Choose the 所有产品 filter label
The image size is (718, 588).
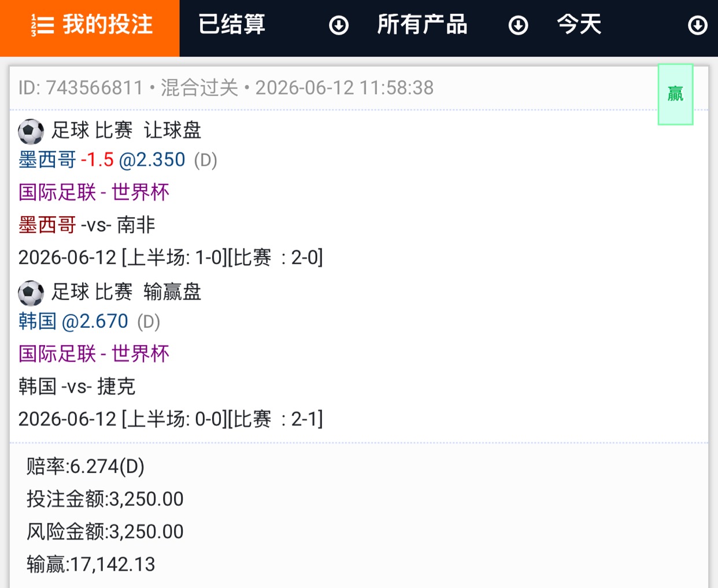[422, 25]
